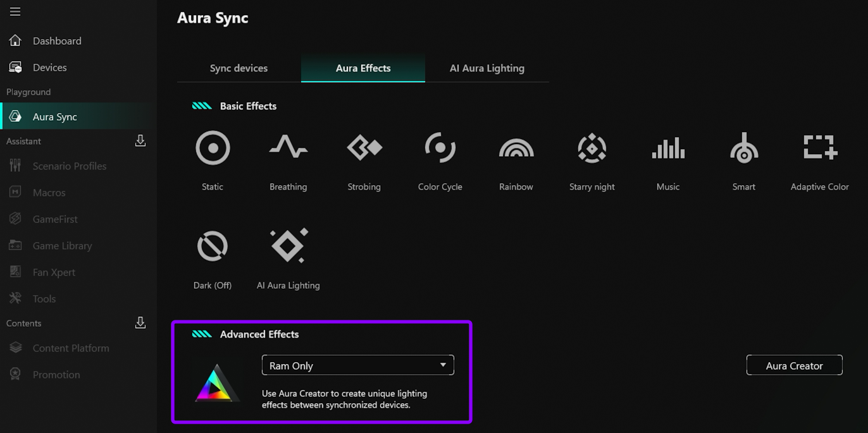Click the Aura Sync sidebar icon
This screenshot has width=868, height=433.
[15, 116]
